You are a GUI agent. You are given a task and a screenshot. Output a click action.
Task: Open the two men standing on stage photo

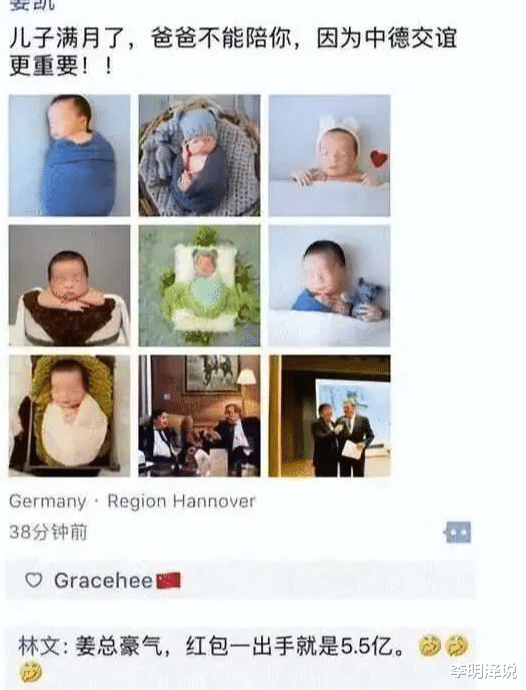click(329, 416)
